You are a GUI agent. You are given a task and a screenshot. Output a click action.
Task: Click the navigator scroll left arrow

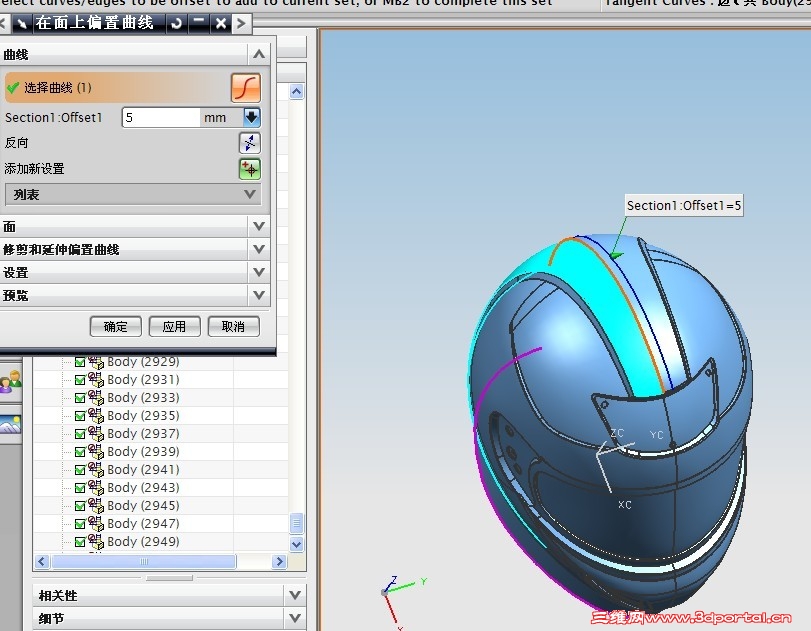(42, 561)
